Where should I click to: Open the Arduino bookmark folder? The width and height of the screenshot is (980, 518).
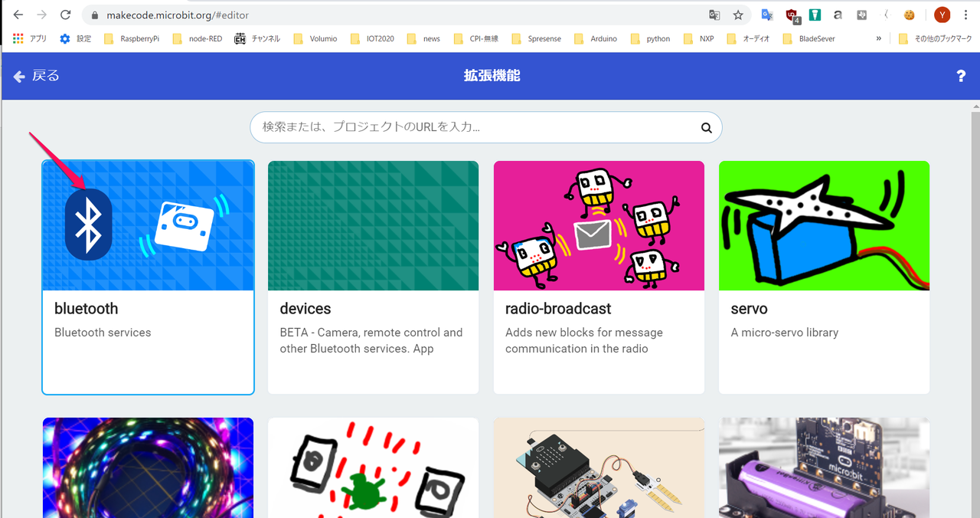click(596, 38)
